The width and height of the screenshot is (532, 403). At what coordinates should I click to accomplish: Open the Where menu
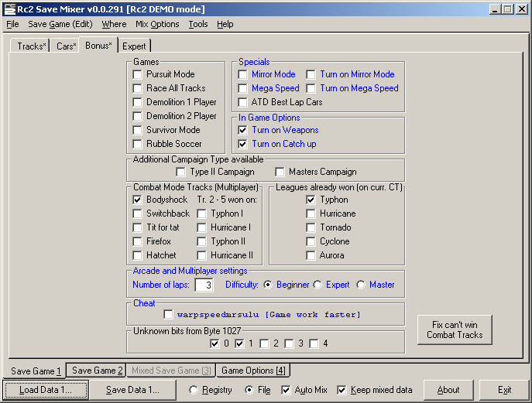[114, 25]
